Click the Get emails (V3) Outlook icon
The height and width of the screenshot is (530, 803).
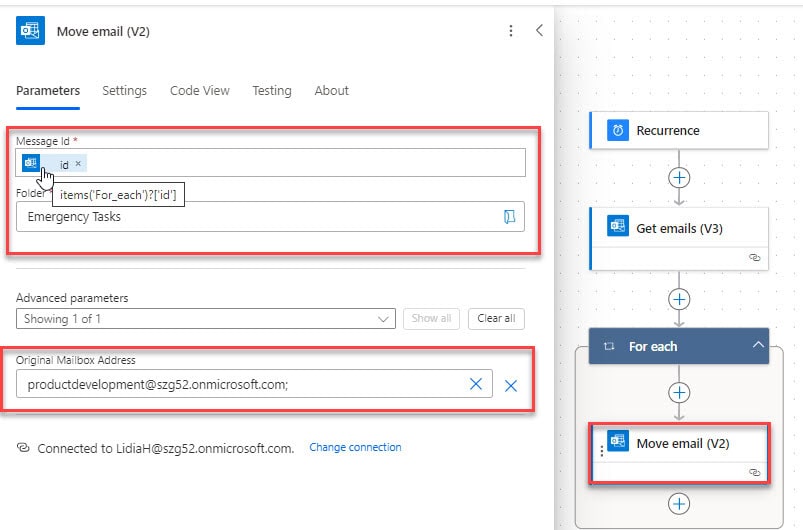tap(618, 226)
